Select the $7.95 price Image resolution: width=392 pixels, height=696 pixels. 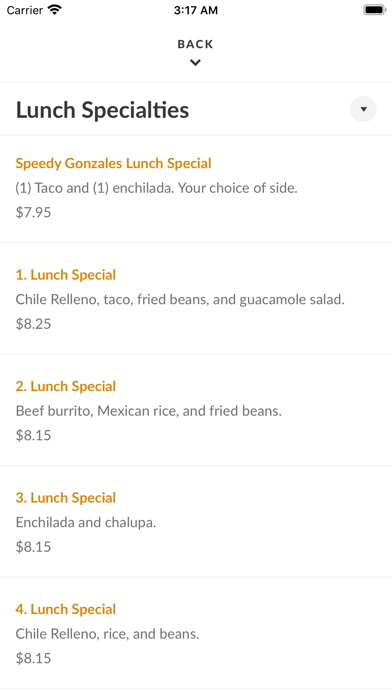(x=33, y=212)
